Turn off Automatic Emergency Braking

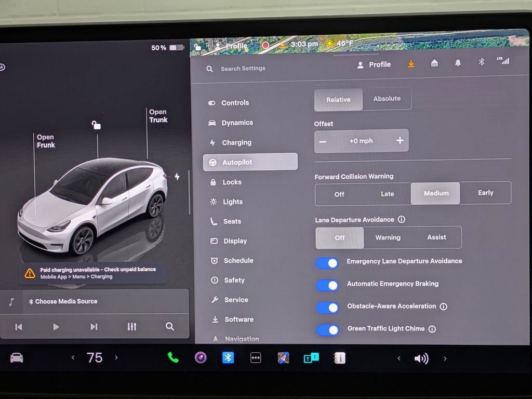pyautogui.click(x=327, y=286)
